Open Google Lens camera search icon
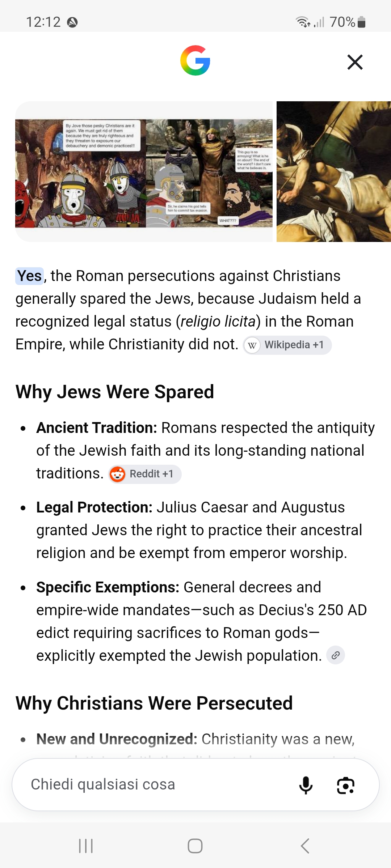Screen dimensions: 391x868 point(346,785)
